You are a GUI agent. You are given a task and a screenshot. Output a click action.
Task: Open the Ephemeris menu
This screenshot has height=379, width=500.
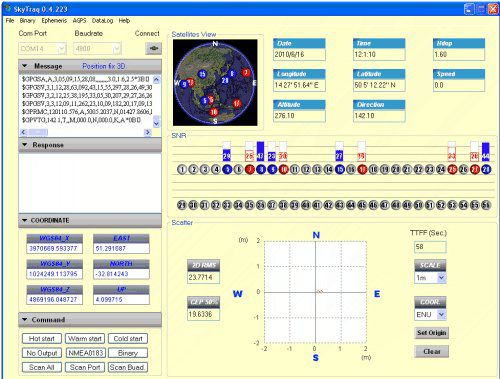point(54,21)
